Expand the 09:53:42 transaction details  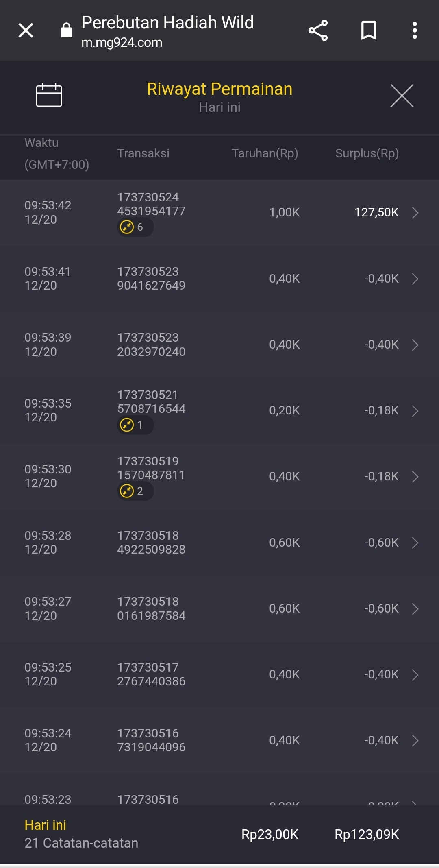[415, 213]
